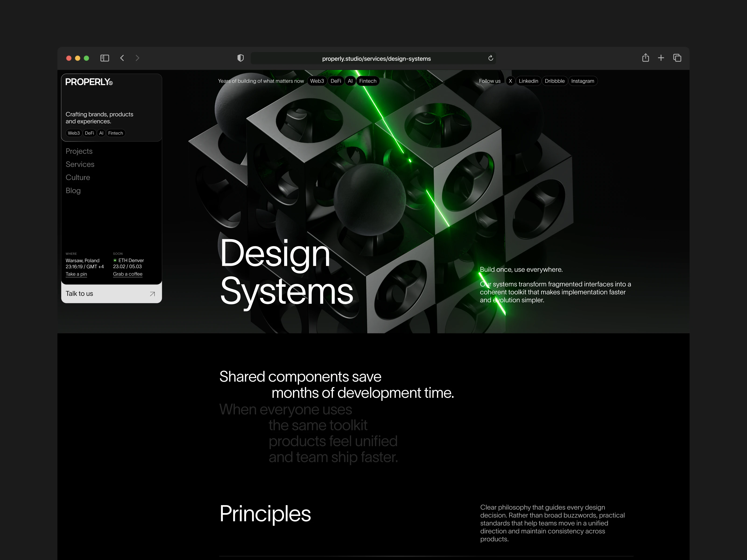Go to the Culture section
This screenshot has height=560, width=747.
tap(78, 178)
